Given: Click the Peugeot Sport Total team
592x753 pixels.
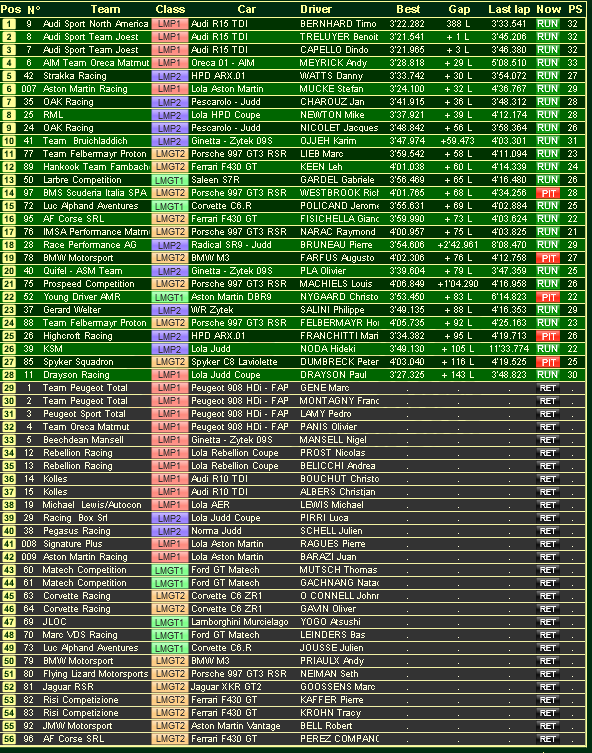Looking at the screenshot, I should click(x=84, y=413).
